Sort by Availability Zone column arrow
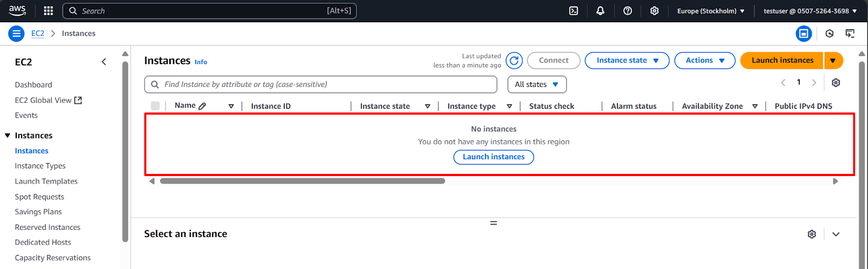The image size is (868, 269). (755, 106)
